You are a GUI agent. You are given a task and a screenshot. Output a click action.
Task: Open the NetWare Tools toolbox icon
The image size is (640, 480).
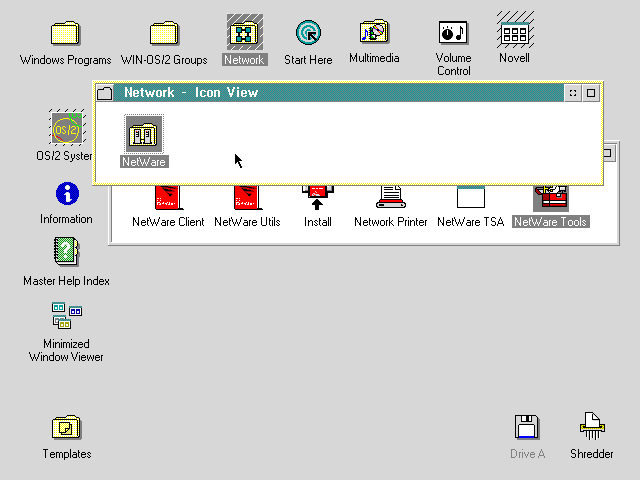[x=551, y=198]
